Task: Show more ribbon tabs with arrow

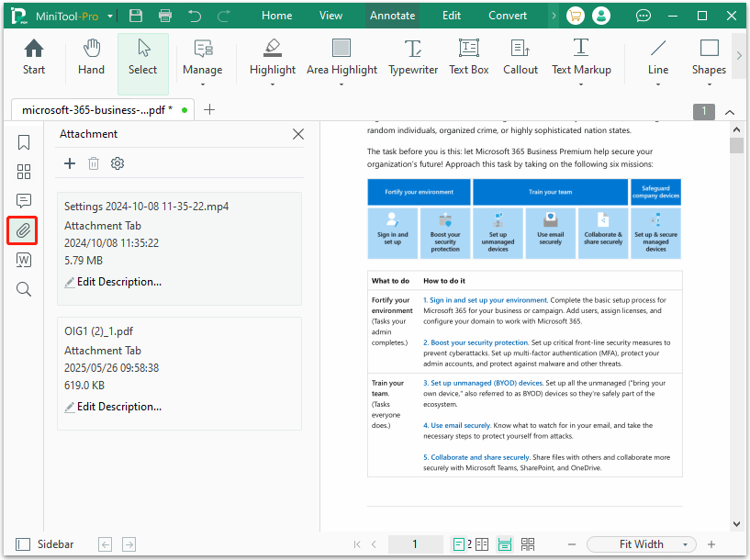Action: point(554,16)
